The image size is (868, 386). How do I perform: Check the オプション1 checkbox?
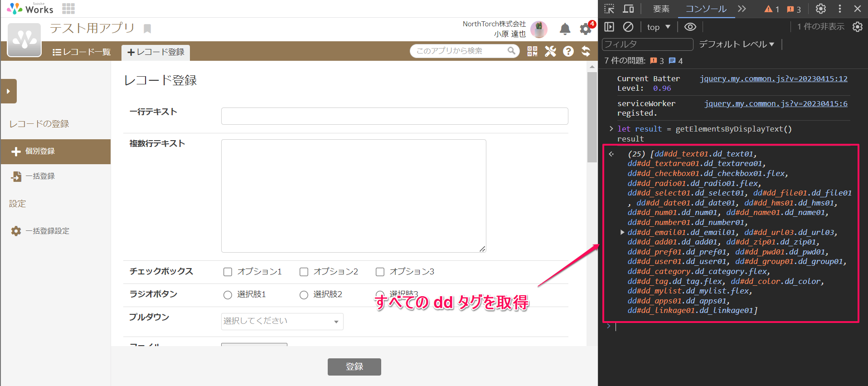tap(228, 272)
